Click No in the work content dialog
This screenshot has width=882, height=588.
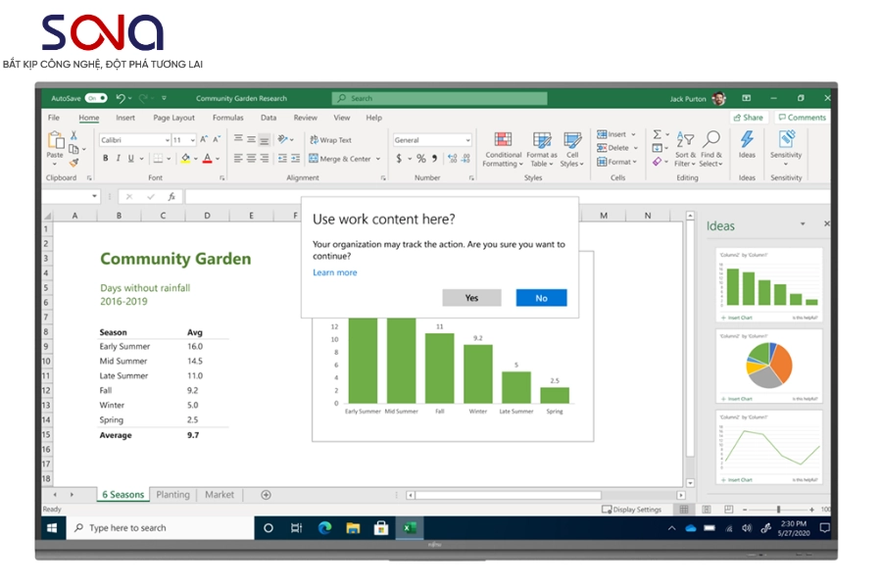pos(541,298)
